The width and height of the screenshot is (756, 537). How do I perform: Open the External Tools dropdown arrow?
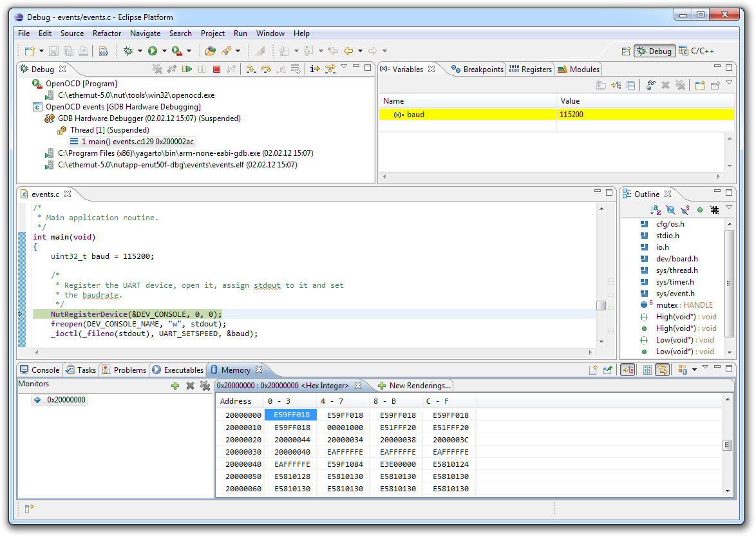point(189,51)
